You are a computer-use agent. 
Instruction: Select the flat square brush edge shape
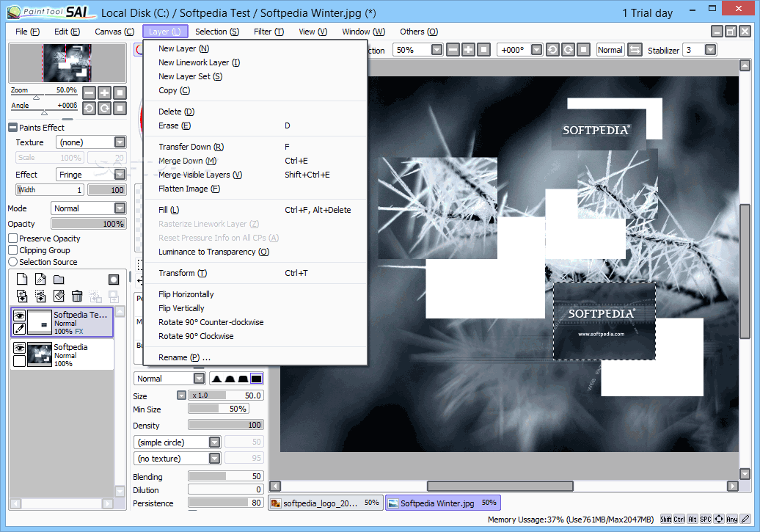[257, 378]
